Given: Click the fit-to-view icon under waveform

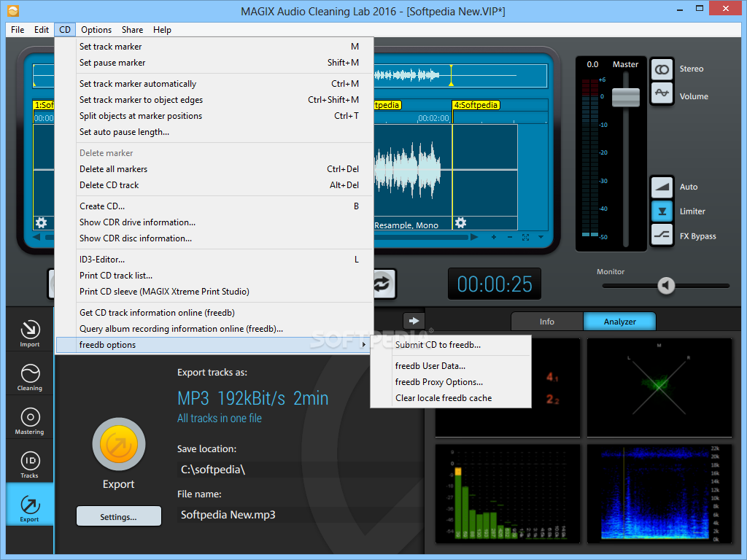Looking at the screenshot, I should (525, 237).
